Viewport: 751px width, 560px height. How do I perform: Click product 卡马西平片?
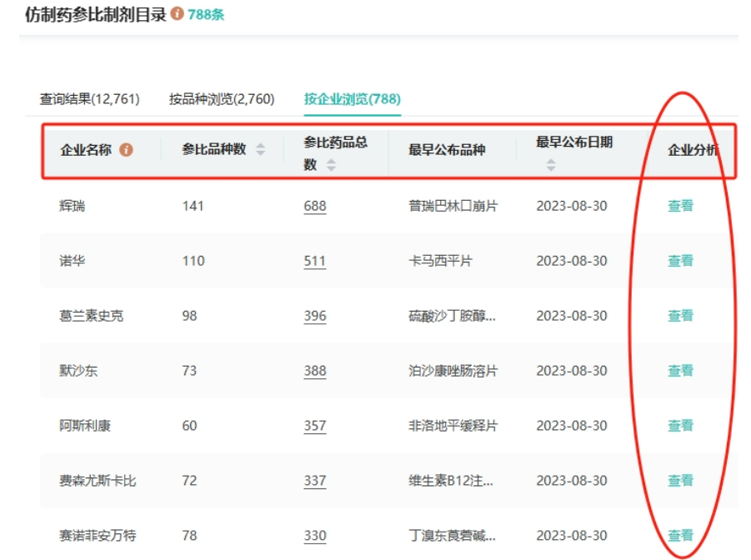tap(440, 261)
